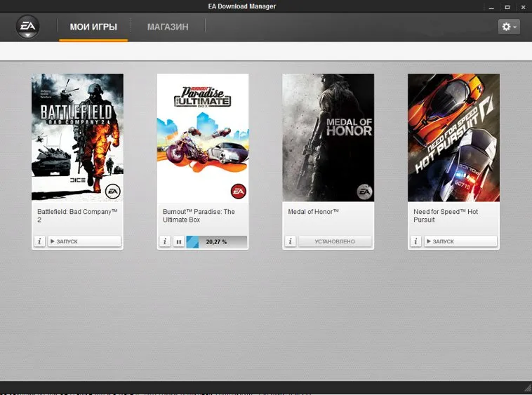The height and width of the screenshot is (395, 532).
Task: Open info for Burnout Paradise
Action: click(x=165, y=241)
